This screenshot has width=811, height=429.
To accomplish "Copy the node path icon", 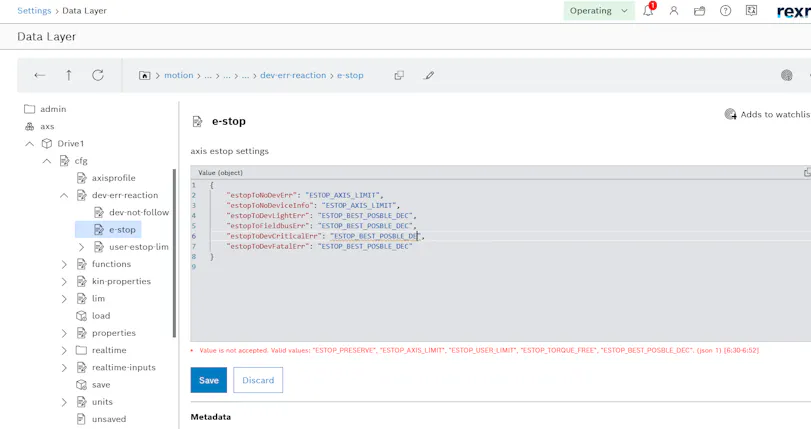I will point(399,76).
